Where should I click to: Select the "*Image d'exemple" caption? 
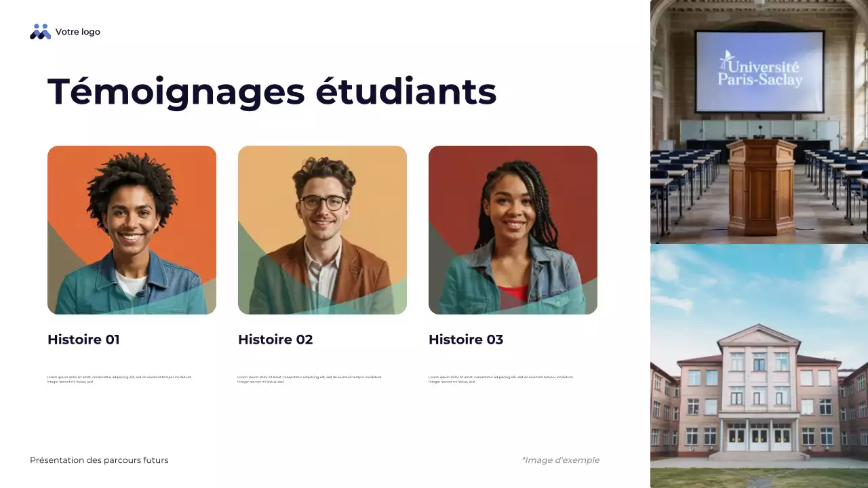[561, 460]
